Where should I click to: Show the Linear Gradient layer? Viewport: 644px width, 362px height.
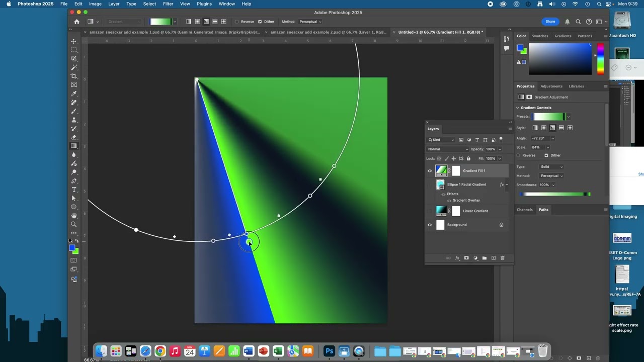click(x=430, y=211)
